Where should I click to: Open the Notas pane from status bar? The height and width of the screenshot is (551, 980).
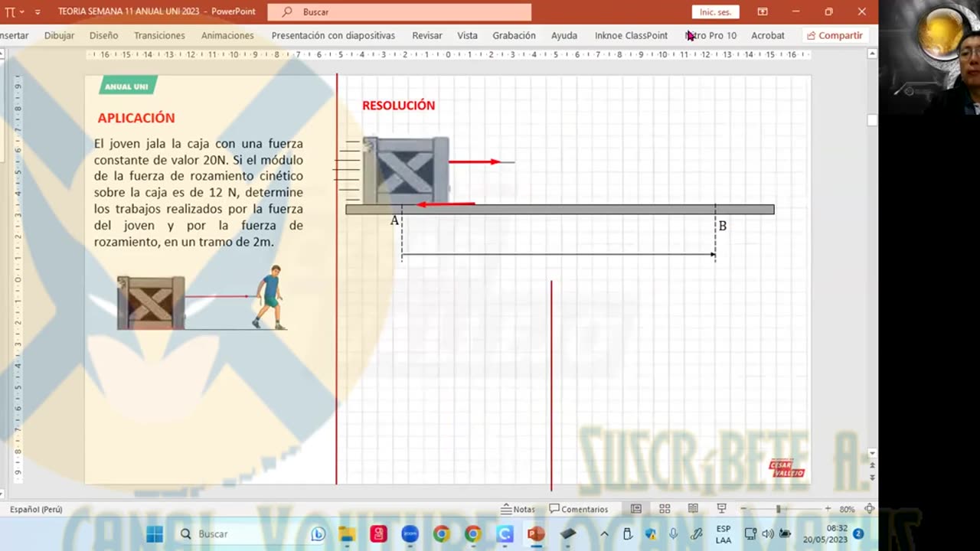point(518,509)
